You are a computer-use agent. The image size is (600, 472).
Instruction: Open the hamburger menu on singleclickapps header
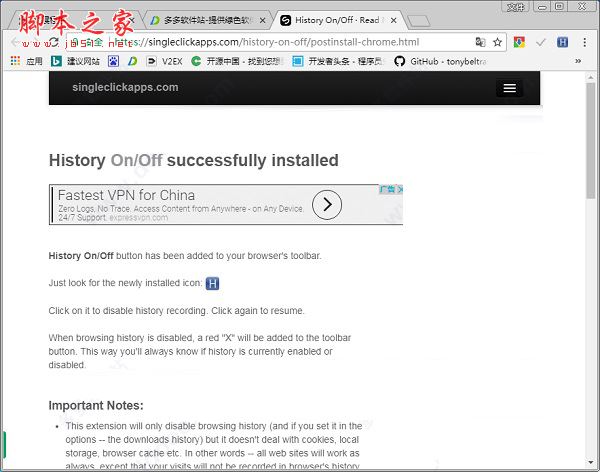tap(509, 88)
